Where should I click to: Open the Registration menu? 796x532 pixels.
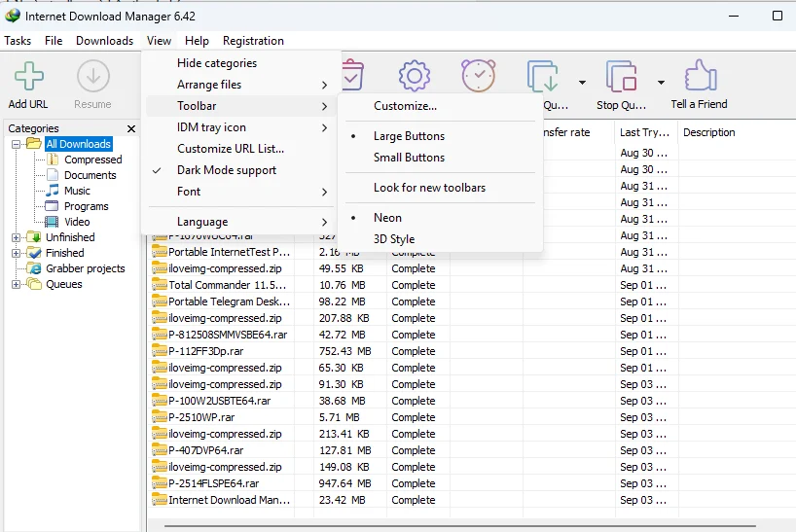pyautogui.click(x=253, y=41)
